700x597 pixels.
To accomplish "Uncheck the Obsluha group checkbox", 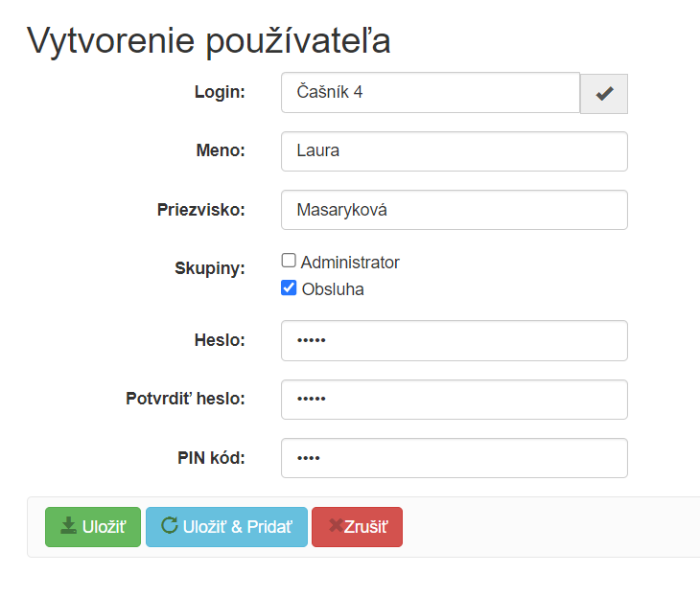I will [x=289, y=287].
